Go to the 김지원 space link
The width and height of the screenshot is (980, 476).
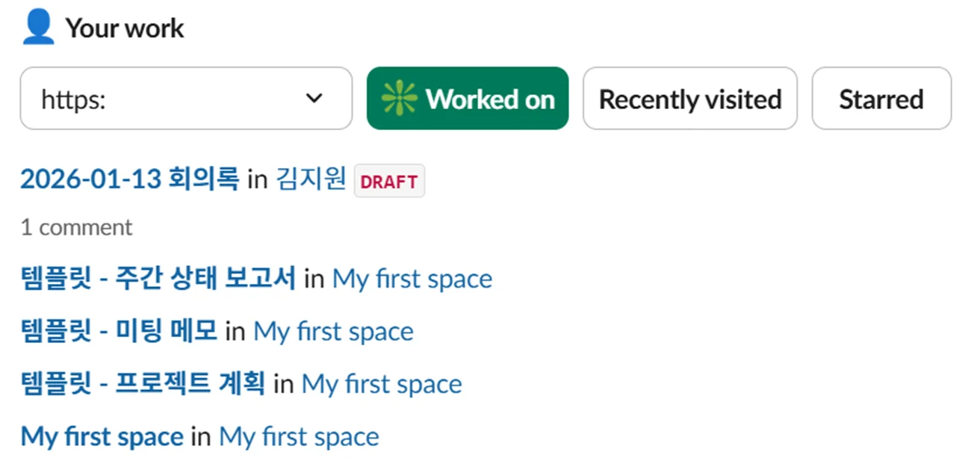click(311, 180)
